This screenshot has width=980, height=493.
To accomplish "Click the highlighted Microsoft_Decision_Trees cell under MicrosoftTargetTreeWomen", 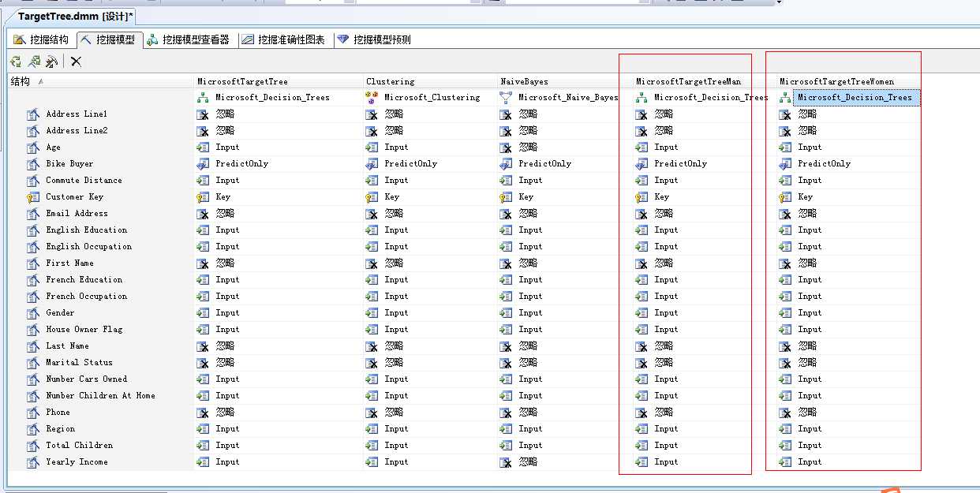I will [856, 98].
